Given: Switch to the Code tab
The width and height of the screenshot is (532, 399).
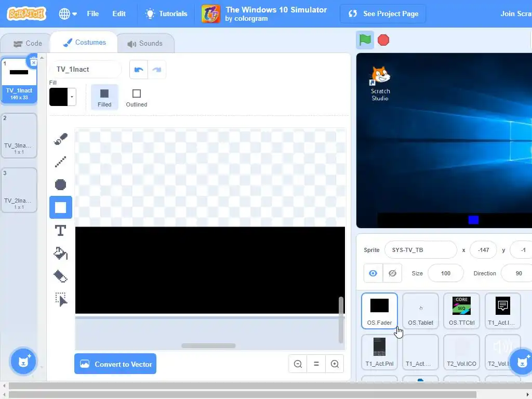Looking at the screenshot, I should point(27,44).
